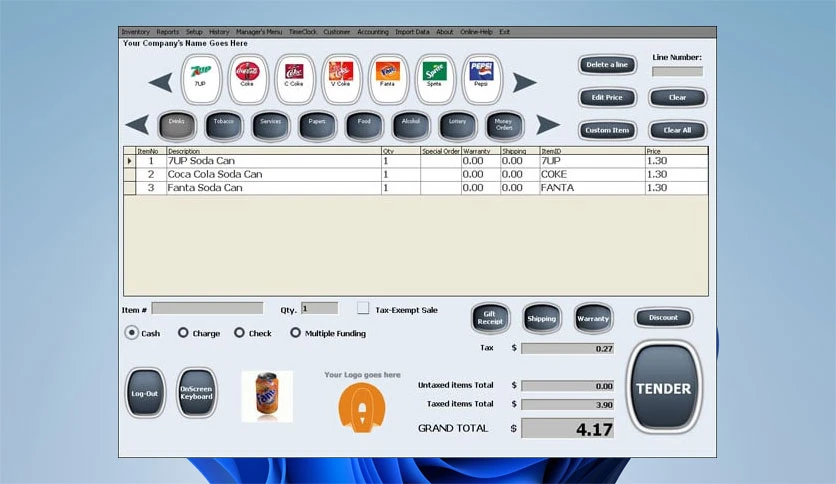Choose the Pepsi product icon
The height and width of the screenshot is (484, 836).
[482, 79]
